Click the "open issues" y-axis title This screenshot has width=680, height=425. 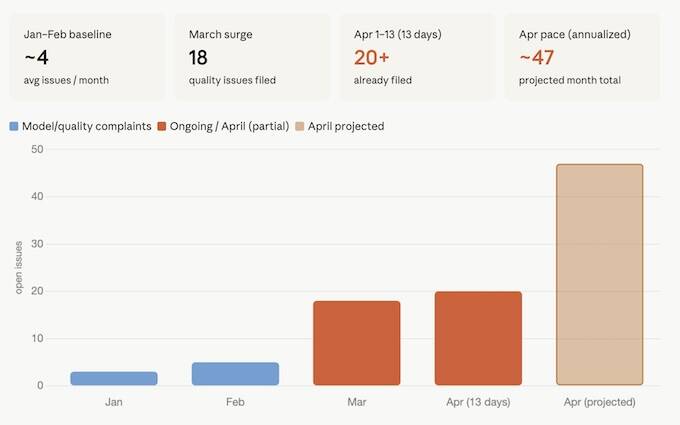click(x=19, y=267)
